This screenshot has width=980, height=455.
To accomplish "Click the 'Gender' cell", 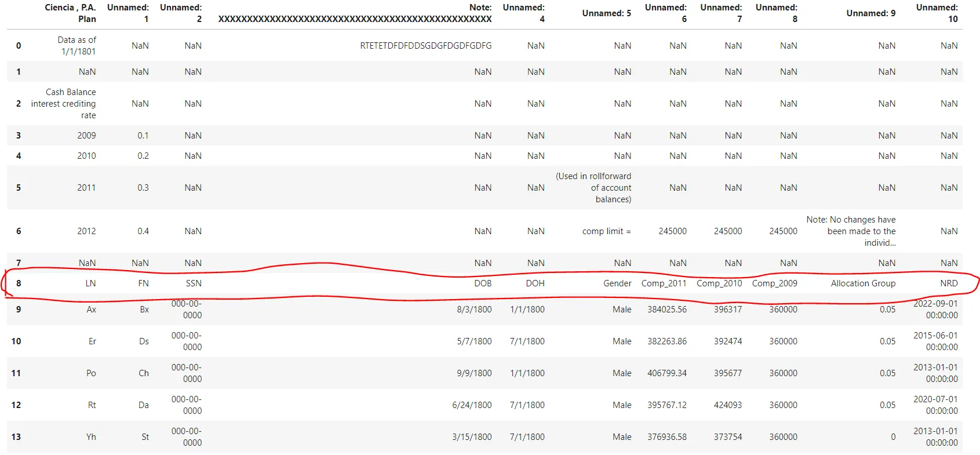I will (x=617, y=283).
